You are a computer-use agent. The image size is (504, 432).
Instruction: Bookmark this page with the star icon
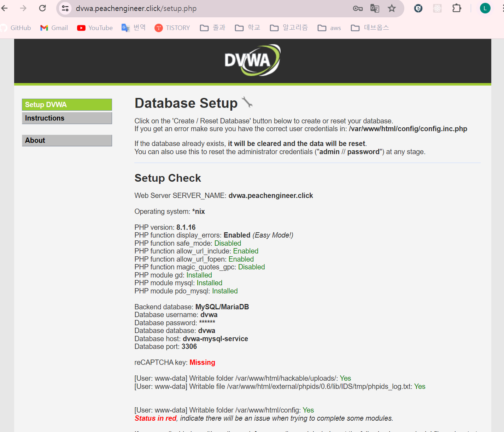coord(392,8)
